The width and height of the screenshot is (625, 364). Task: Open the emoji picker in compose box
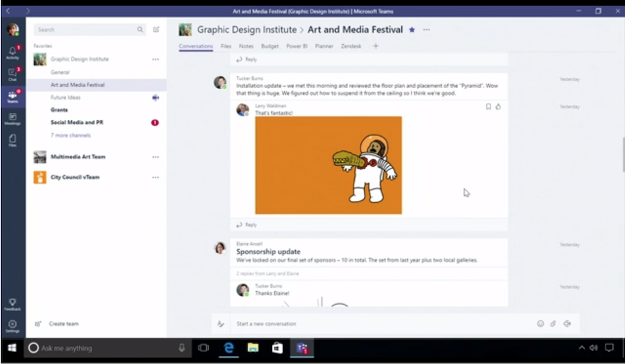coord(541,323)
